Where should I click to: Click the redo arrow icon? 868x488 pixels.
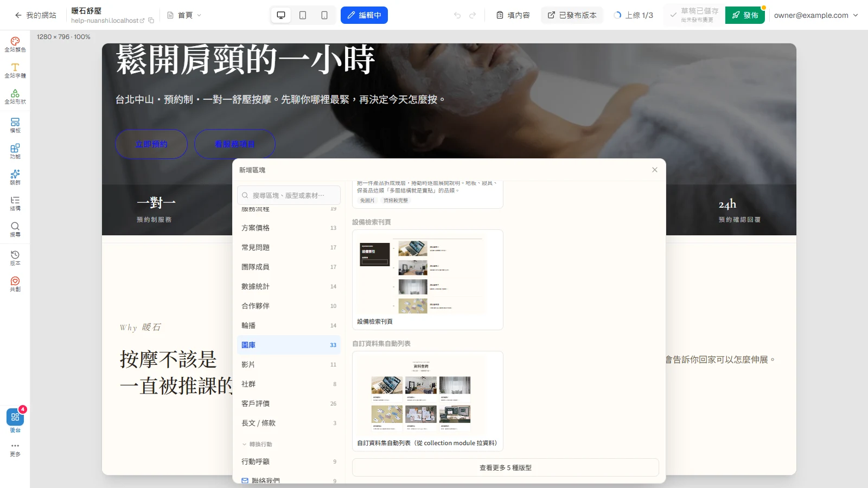[x=473, y=15]
